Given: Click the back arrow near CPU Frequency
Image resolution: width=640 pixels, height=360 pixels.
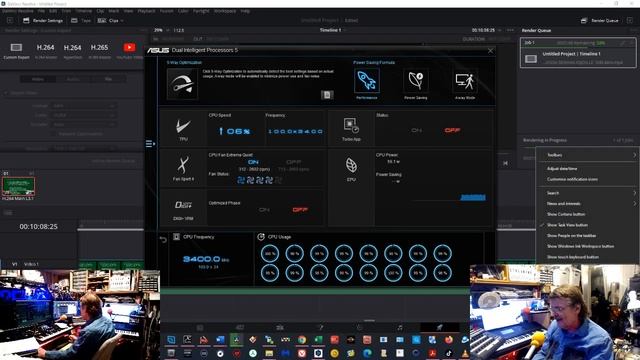Looking at the screenshot, I should tap(163, 240).
